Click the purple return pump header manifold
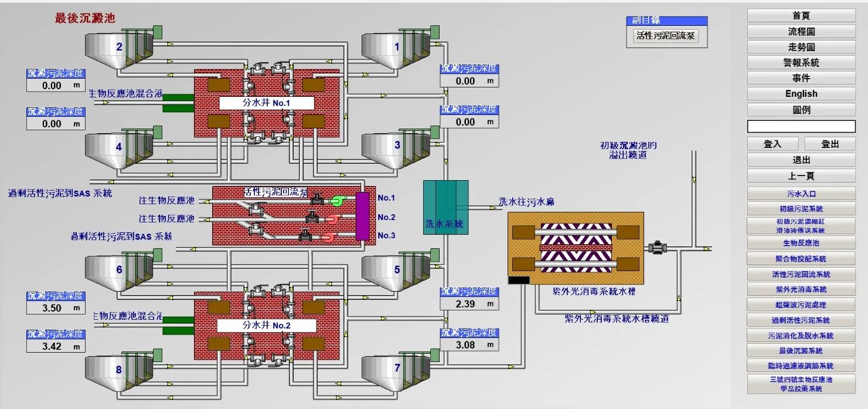The width and height of the screenshot is (868, 409). tap(363, 216)
